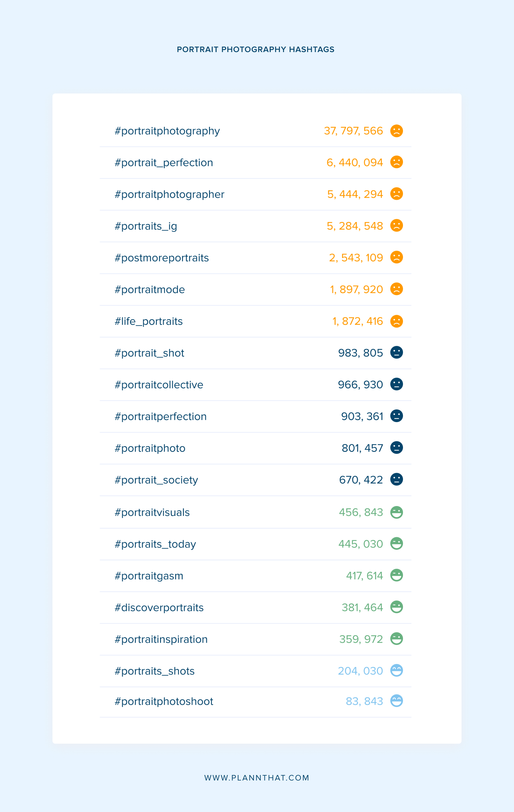Click the sad face icon for #portraits_ig
The width and height of the screenshot is (514, 812).
[x=396, y=225]
